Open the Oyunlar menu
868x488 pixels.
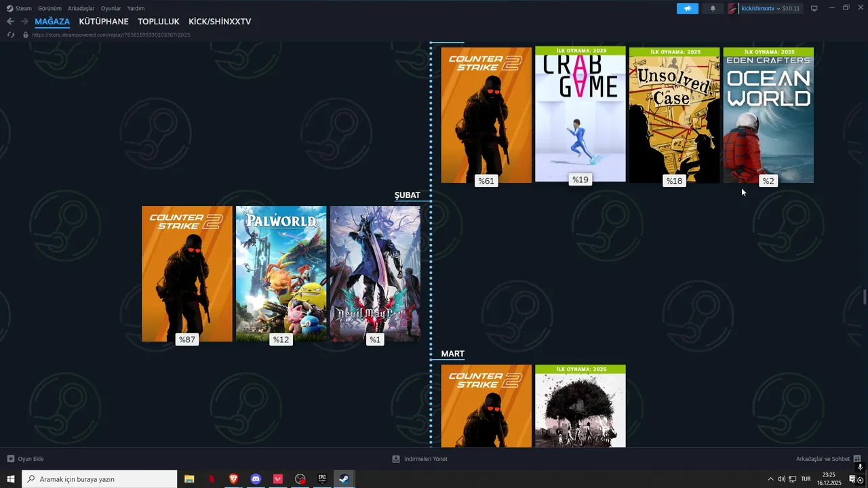coord(111,8)
